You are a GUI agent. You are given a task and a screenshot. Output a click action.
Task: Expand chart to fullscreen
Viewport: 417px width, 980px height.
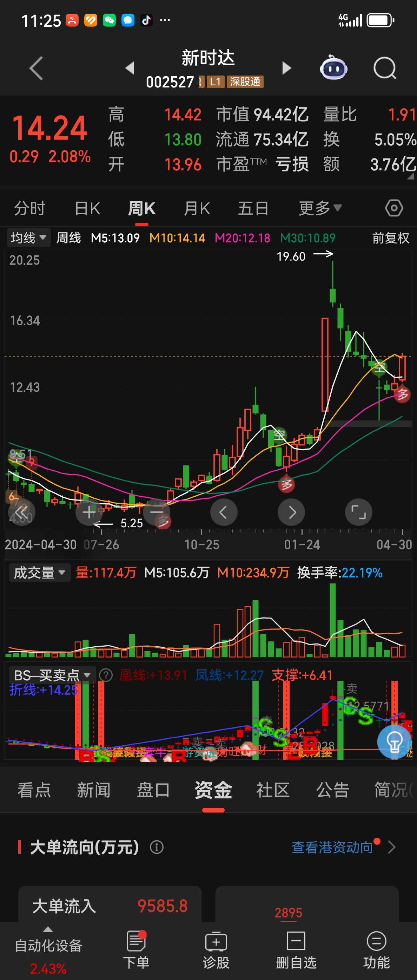[x=358, y=512]
